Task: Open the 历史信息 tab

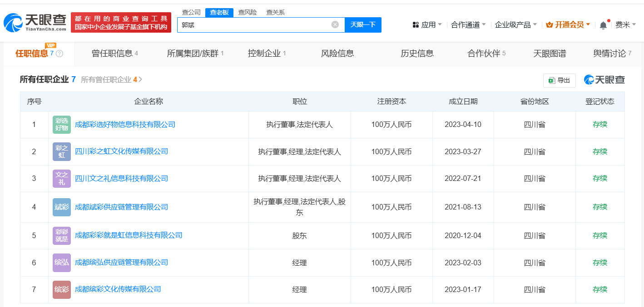Action: [x=417, y=54]
